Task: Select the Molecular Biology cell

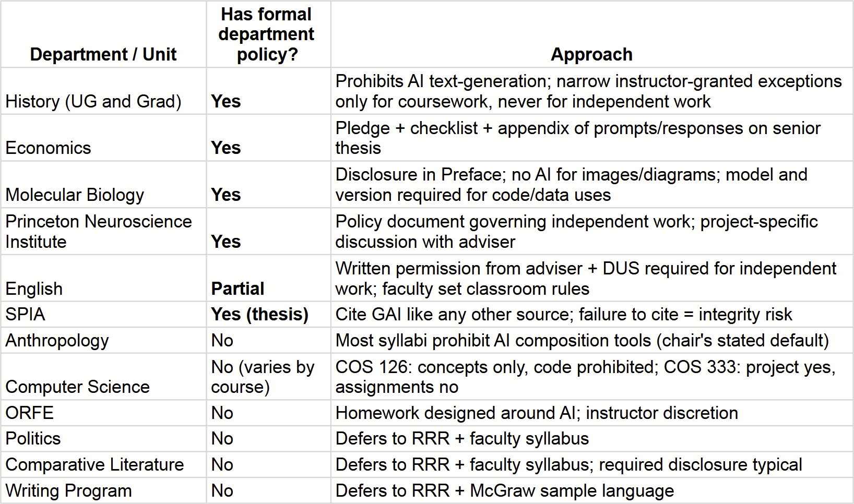Action: (103, 185)
